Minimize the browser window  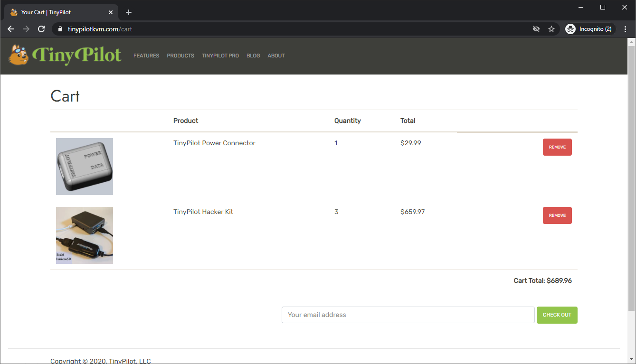click(x=581, y=7)
